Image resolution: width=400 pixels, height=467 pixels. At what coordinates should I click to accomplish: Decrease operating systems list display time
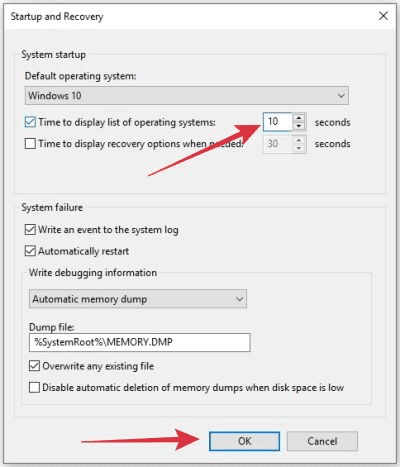299,126
